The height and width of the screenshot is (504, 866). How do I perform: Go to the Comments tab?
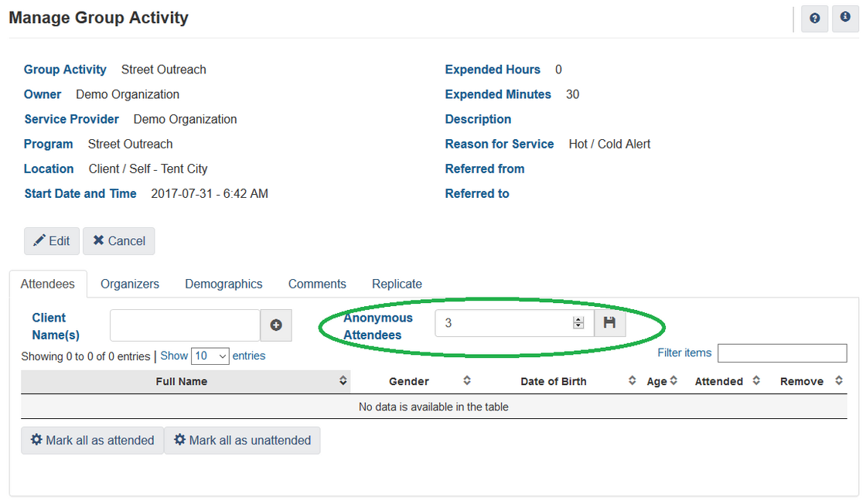tap(317, 284)
